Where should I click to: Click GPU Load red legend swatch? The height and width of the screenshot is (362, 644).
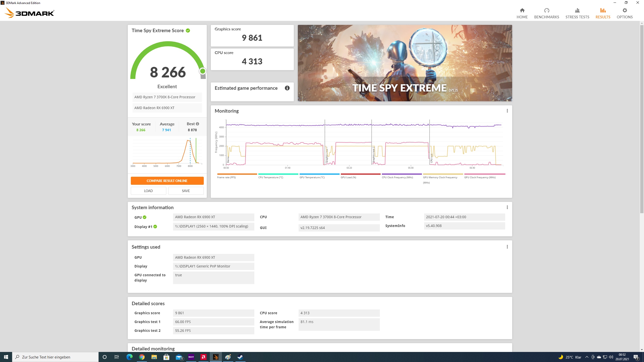click(360, 174)
